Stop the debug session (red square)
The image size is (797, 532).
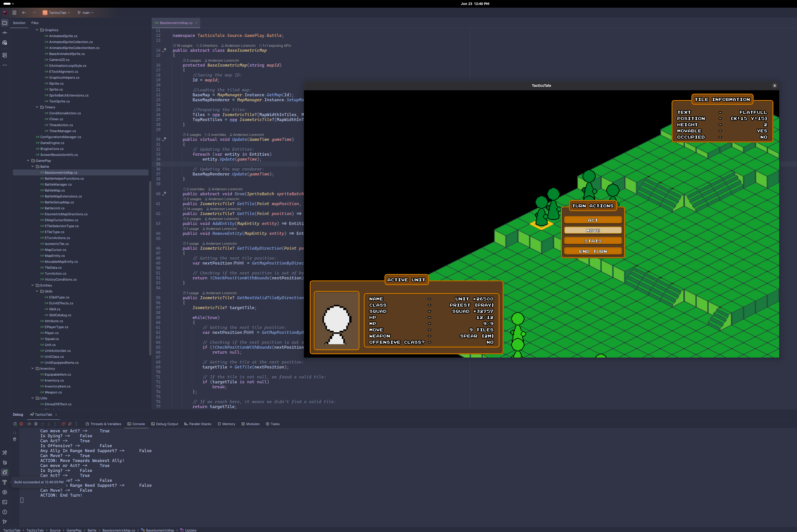click(x=21, y=424)
